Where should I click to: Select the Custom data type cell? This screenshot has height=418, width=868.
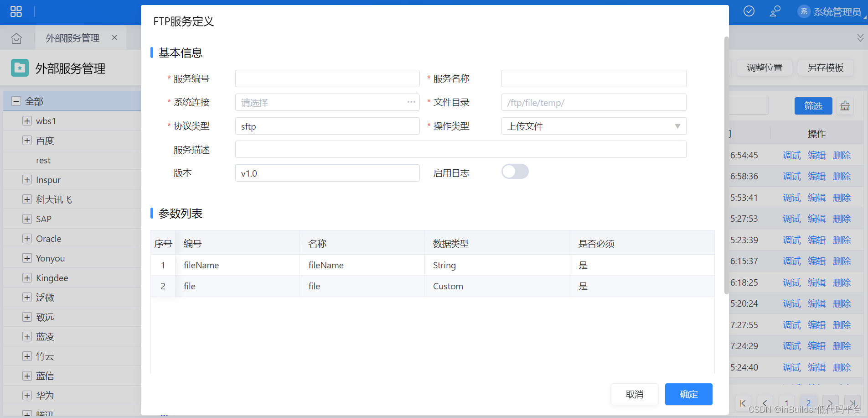(x=497, y=286)
